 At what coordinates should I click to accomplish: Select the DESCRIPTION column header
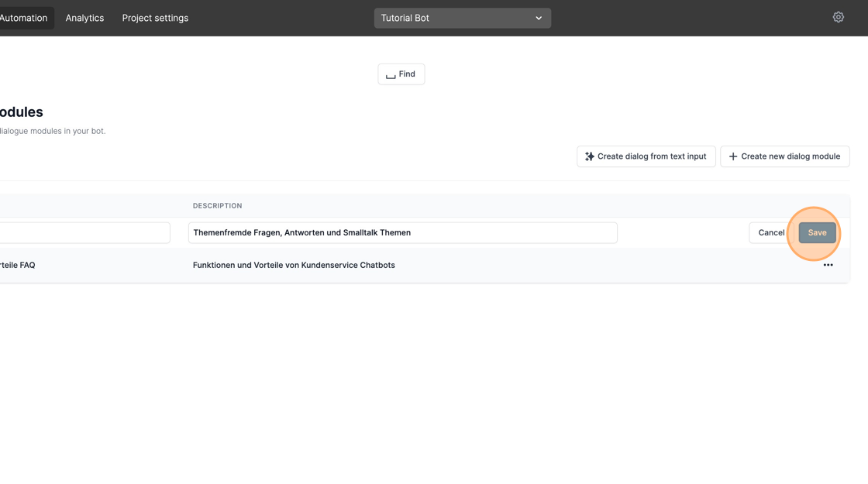[217, 206]
